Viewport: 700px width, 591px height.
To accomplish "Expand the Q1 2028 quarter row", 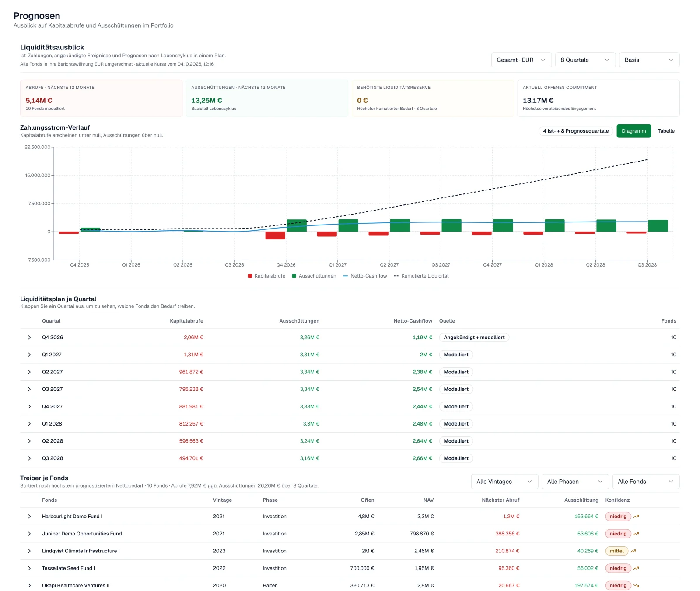I will (x=29, y=424).
